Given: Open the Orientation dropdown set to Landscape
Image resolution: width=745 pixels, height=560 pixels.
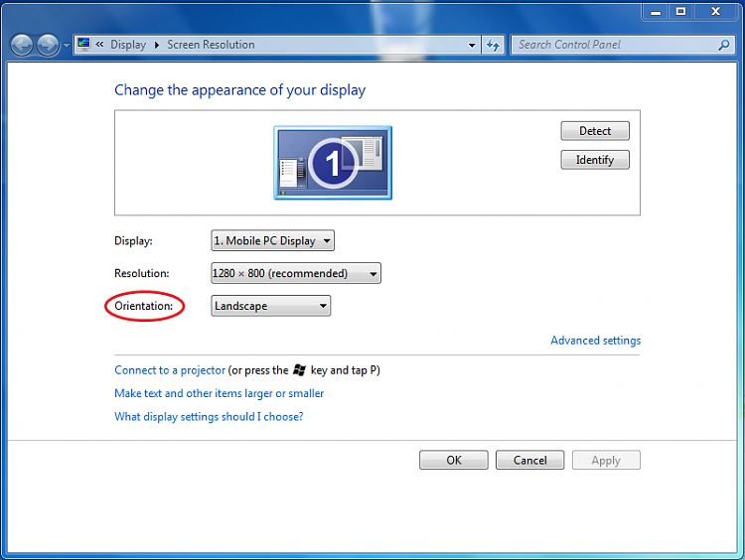Looking at the screenshot, I should (x=270, y=306).
